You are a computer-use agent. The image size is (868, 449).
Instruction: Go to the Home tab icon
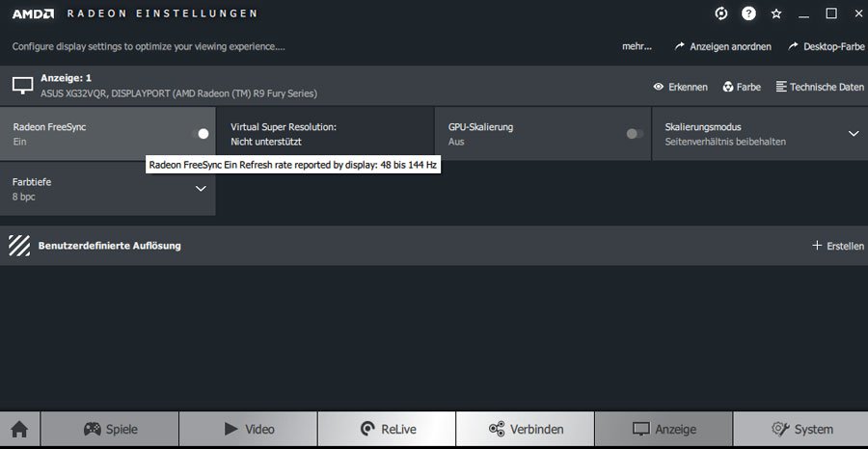(x=19, y=429)
